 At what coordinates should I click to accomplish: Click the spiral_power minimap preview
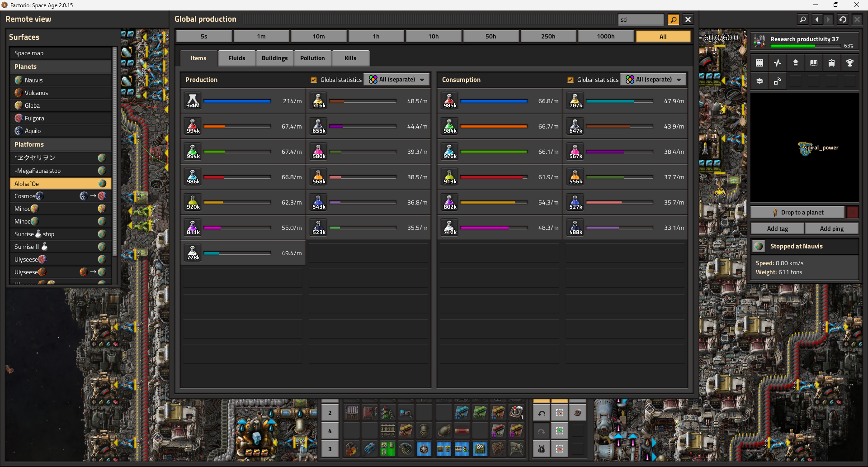805,148
